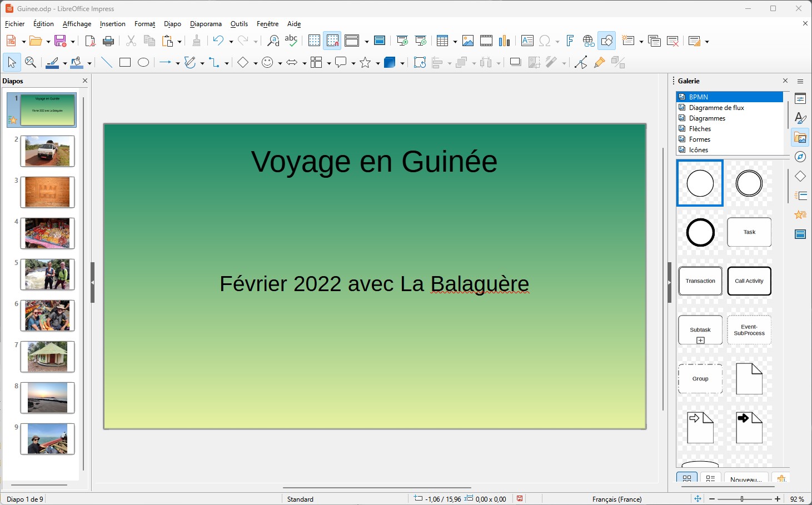Toggle Point Edit Mode button
Screen dimensions: 812x505
(581, 63)
